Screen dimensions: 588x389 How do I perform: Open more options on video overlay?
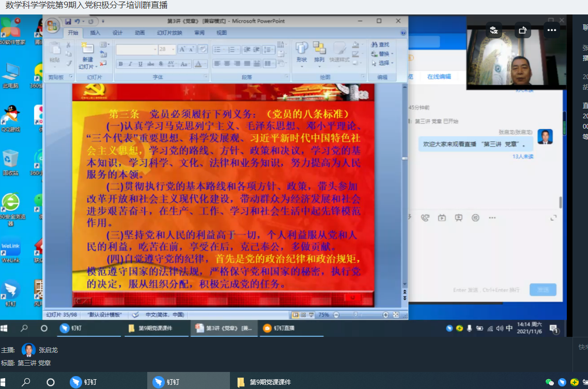pyautogui.click(x=552, y=30)
